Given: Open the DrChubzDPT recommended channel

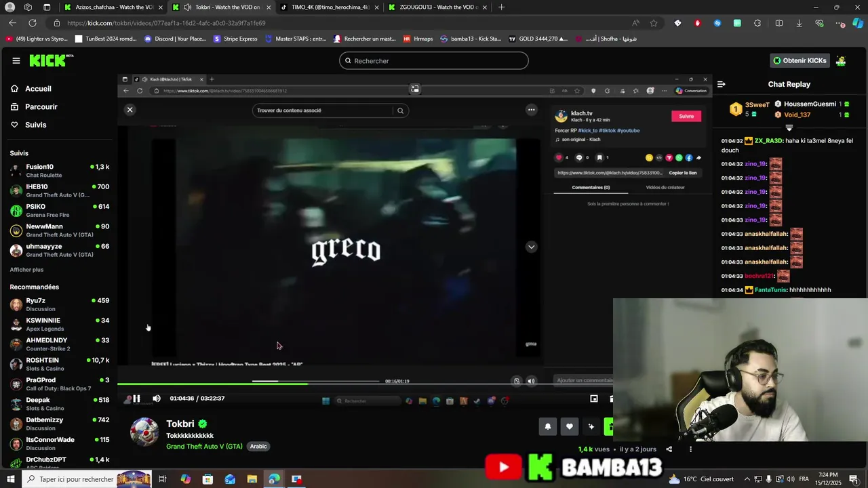Looking at the screenshot, I should coord(60,462).
